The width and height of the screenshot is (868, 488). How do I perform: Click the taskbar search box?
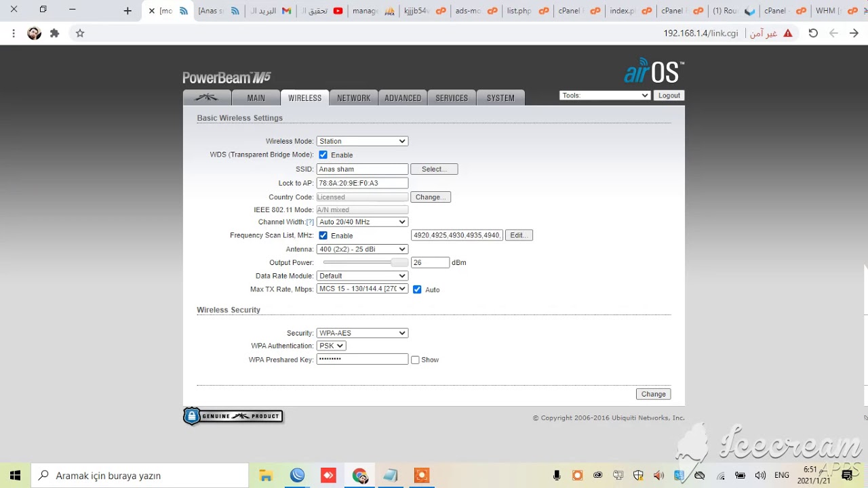[x=140, y=475]
